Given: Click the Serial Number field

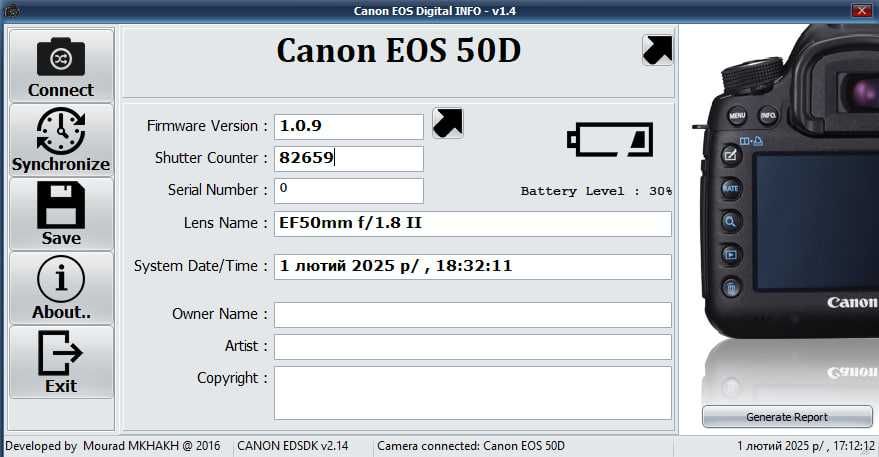Looking at the screenshot, I should click(349, 191).
